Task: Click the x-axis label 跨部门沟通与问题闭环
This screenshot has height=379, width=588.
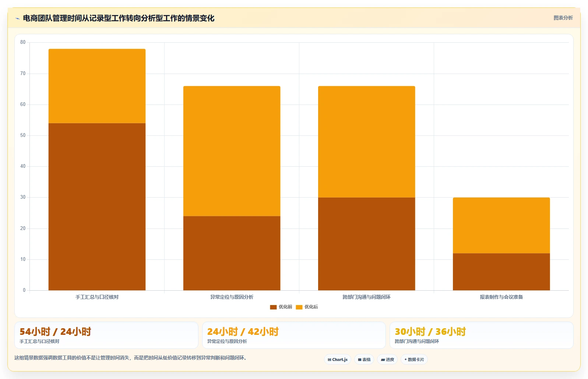Action: click(366, 297)
